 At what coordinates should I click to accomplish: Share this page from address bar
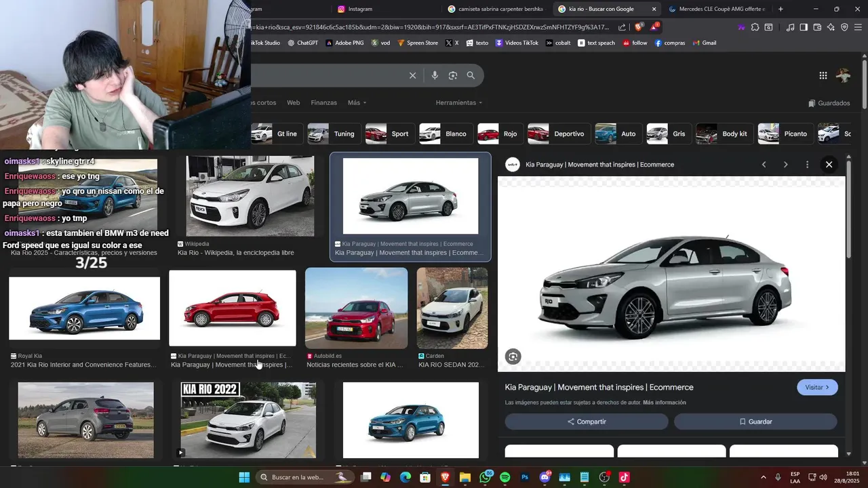point(622,27)
